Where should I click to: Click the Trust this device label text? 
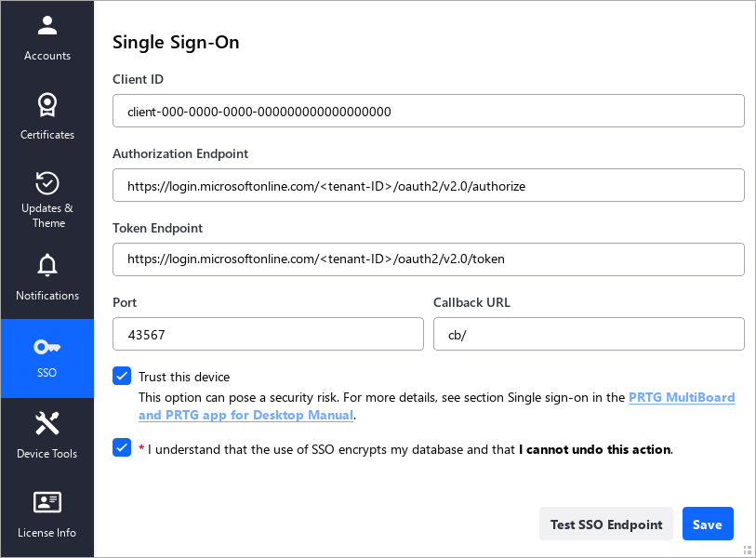click(184, 378)
